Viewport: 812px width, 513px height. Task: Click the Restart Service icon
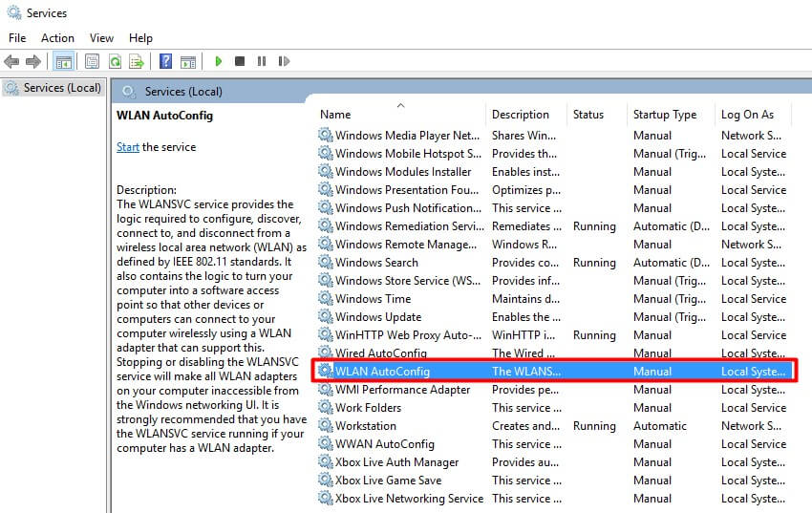pyautogui.click(x=284, y=61)
